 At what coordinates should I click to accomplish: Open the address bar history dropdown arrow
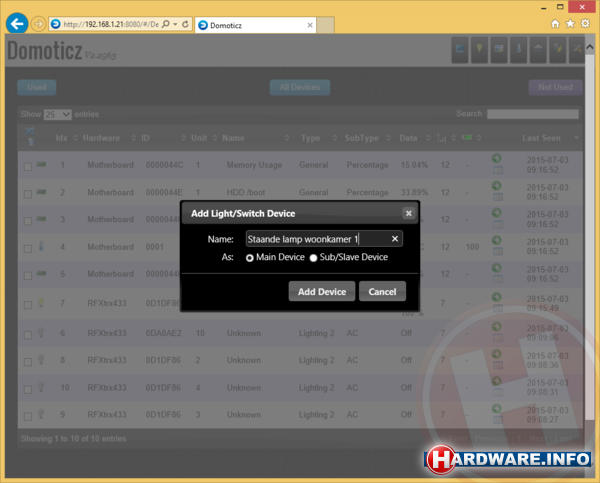175,24
